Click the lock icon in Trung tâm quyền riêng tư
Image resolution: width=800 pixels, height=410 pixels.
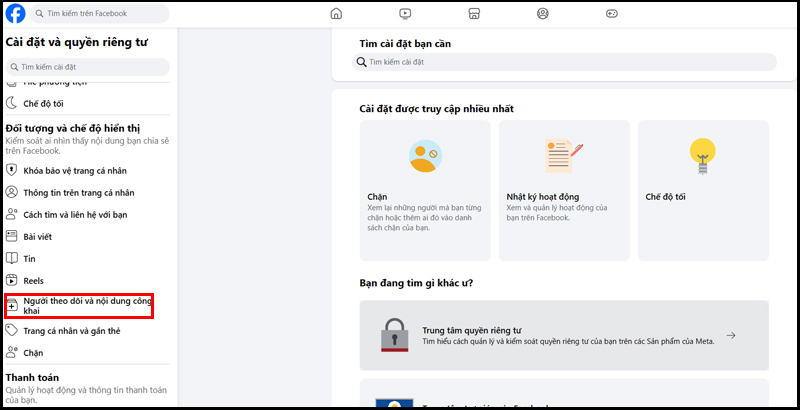point(396,336)
